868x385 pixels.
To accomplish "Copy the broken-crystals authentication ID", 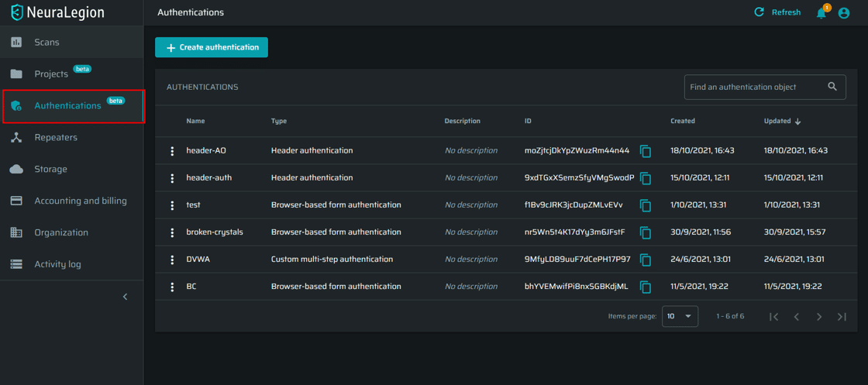I will 646,232.
